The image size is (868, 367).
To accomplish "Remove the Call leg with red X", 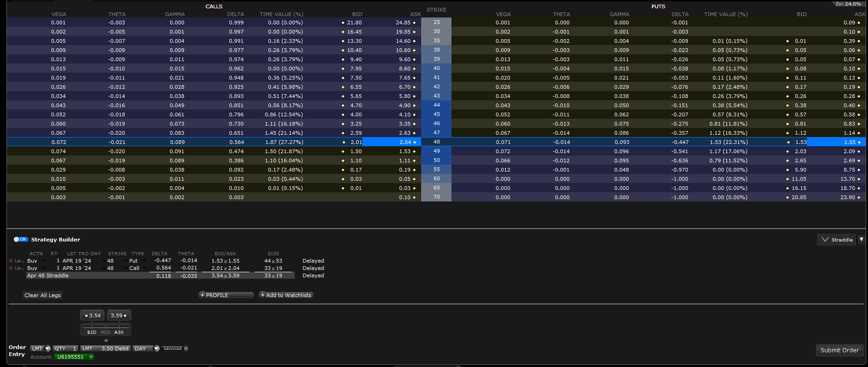I will click(11, 268).
